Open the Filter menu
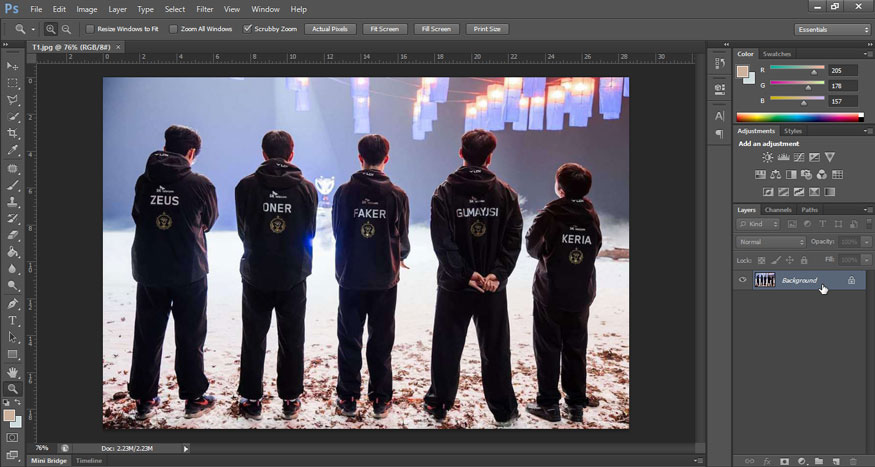 click(204, 9)
